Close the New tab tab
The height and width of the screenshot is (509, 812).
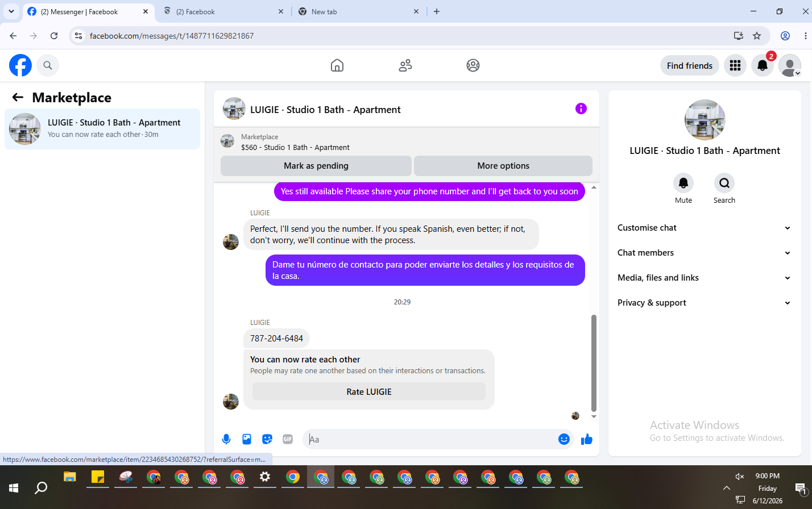(x=416, y=11)
